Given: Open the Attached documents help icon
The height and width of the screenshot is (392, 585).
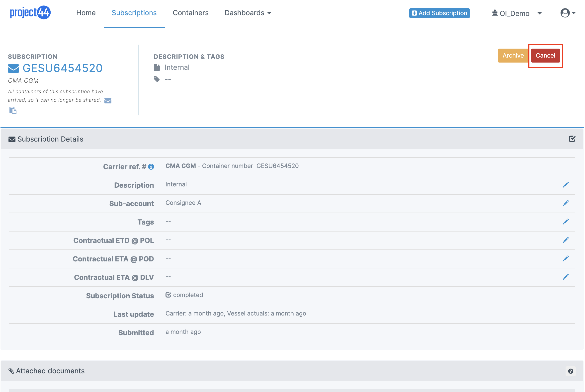Looking at the screenshot, I should point(571,371).
